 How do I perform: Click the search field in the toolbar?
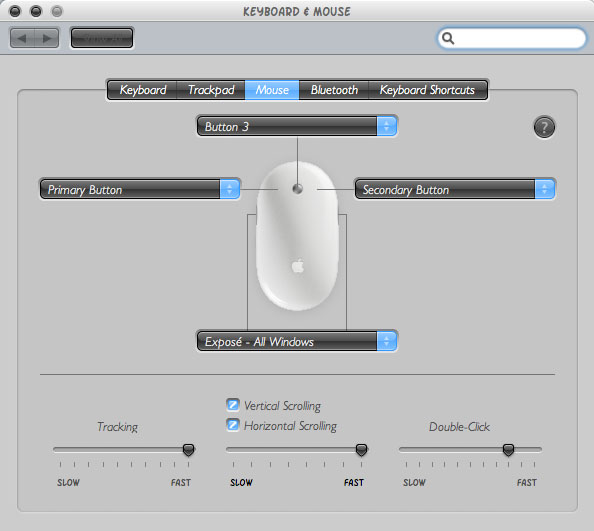click(512, 38)
